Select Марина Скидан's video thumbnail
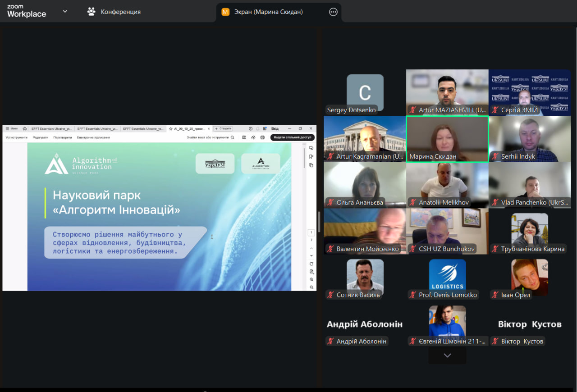Viewport: 577px width, 392px height. click(447, 139)
